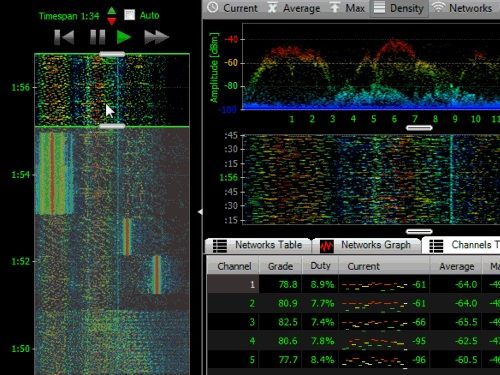Image resolution: width=500 pixels, height=375 pixels.
Task: Click the 1:52 timeline marker
Action: [20, 261]
